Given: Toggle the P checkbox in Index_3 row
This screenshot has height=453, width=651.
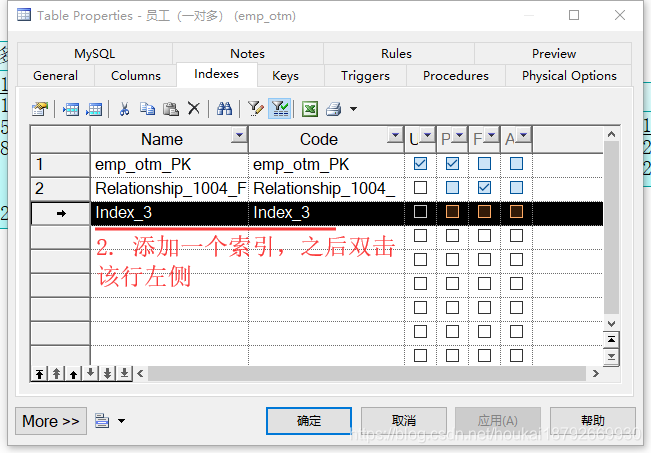Looking at the screenshot, I should [452, 212].
